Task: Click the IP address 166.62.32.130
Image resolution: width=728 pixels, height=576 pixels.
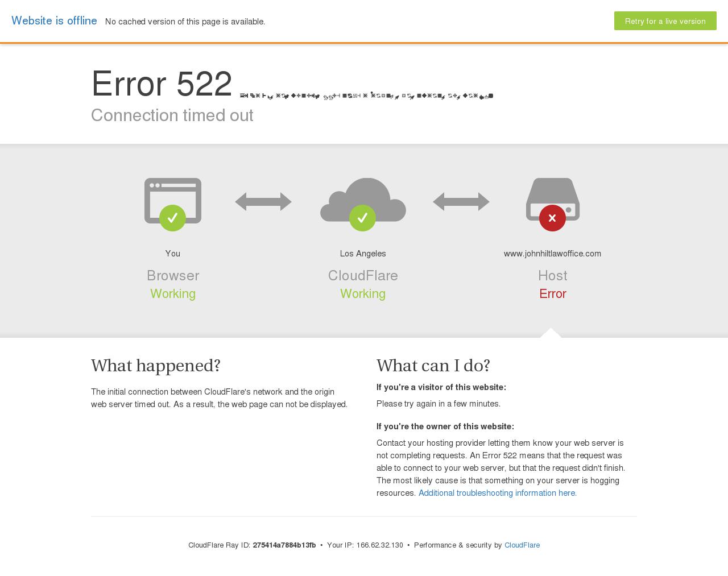Action: [379, 545]
